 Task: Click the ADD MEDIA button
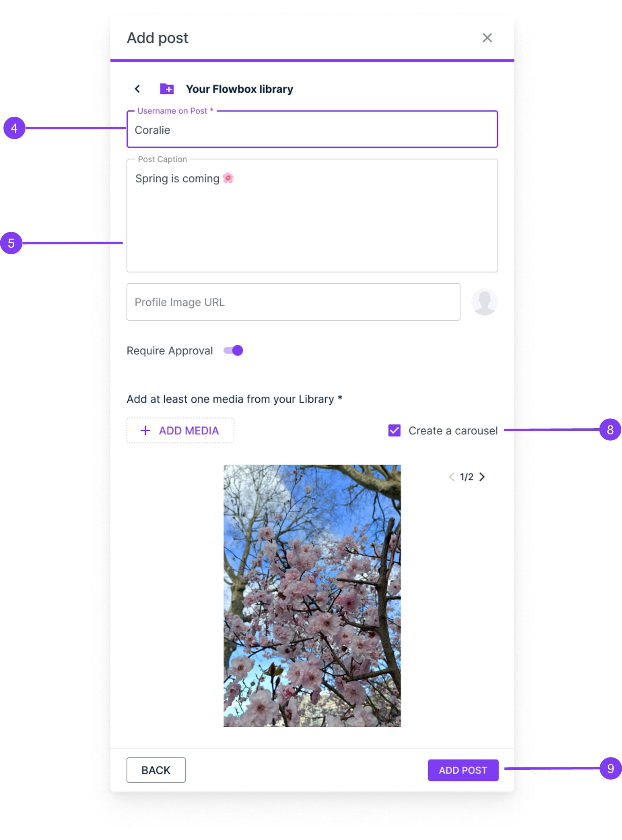click(x=180, y=430)
